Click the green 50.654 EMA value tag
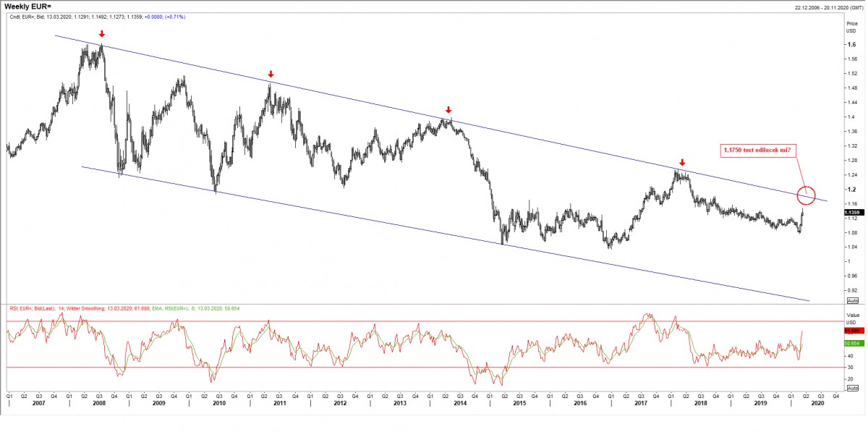Screen dimensions: 868x432 pos(852,343)
